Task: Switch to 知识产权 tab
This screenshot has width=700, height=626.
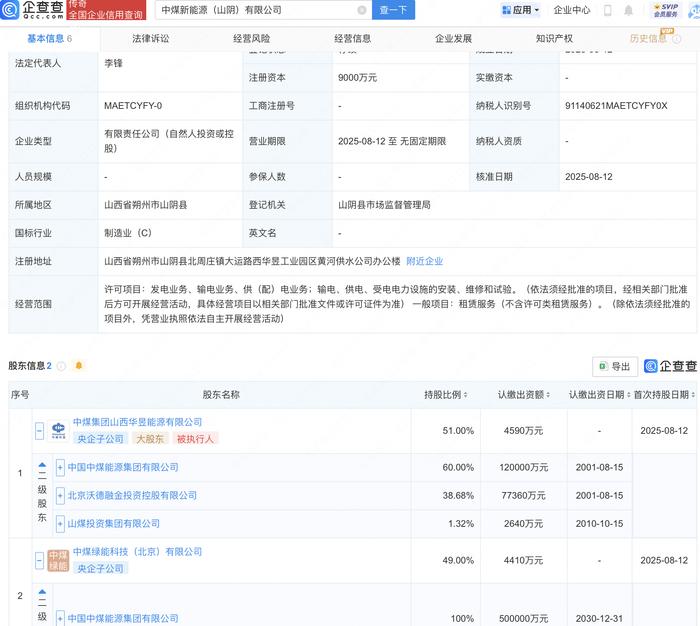Action: [x=554, y=39]
